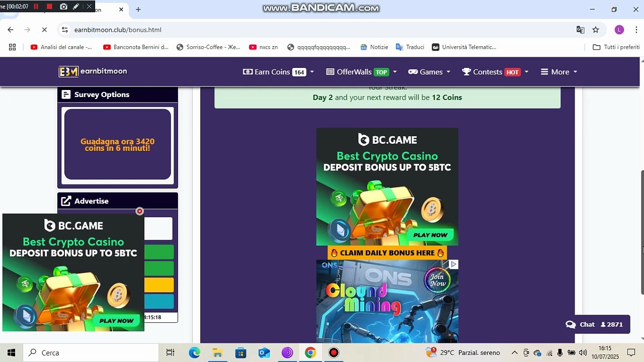Viewport: 644px width, 362px height.
Task: Open the 'Università Telematic' bookmark
Action: [464, 47]
